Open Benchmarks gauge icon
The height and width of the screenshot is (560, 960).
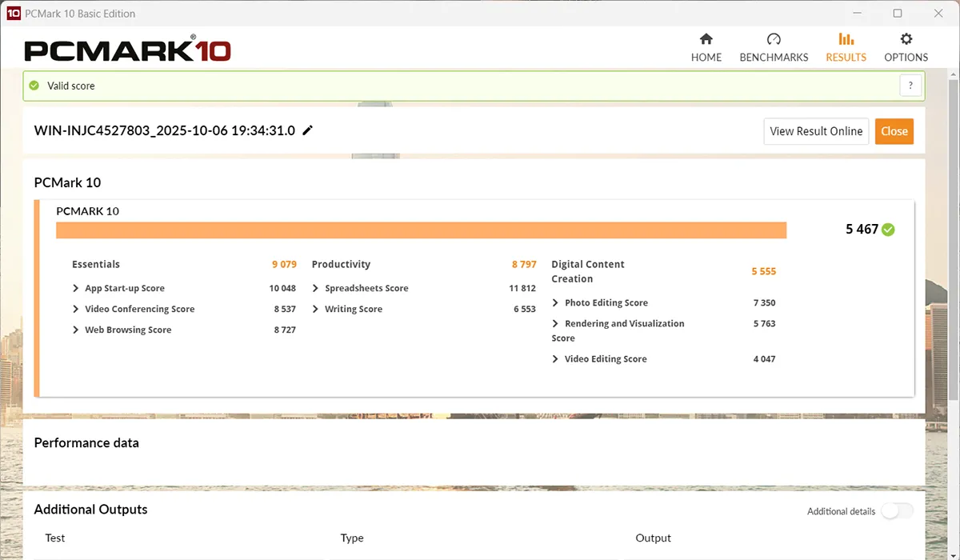(774, 39)
